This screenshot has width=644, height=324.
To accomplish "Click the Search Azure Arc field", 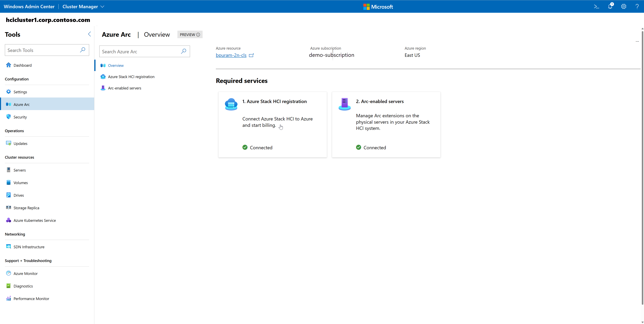I will (140, 51).
